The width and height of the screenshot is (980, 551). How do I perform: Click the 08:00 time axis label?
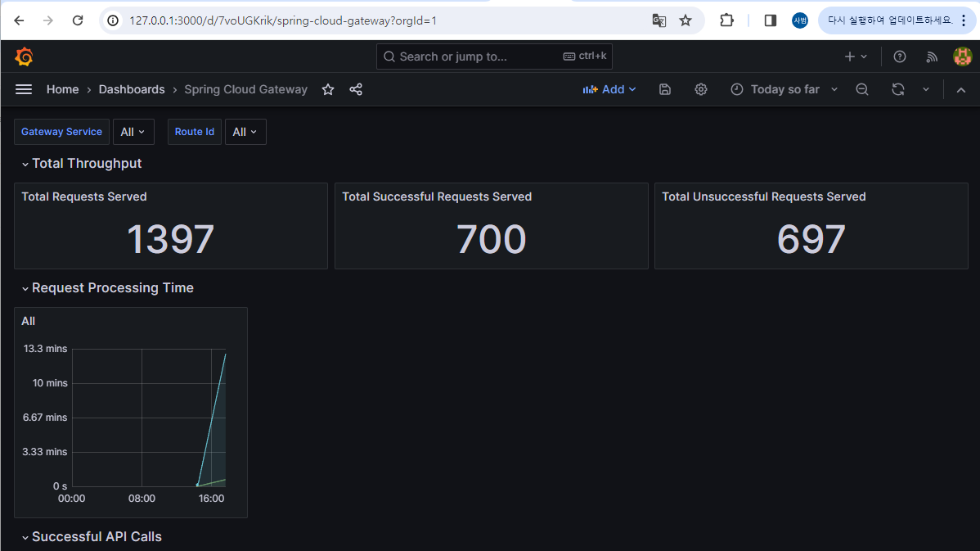pyautogui.click(x=142, y=499)
